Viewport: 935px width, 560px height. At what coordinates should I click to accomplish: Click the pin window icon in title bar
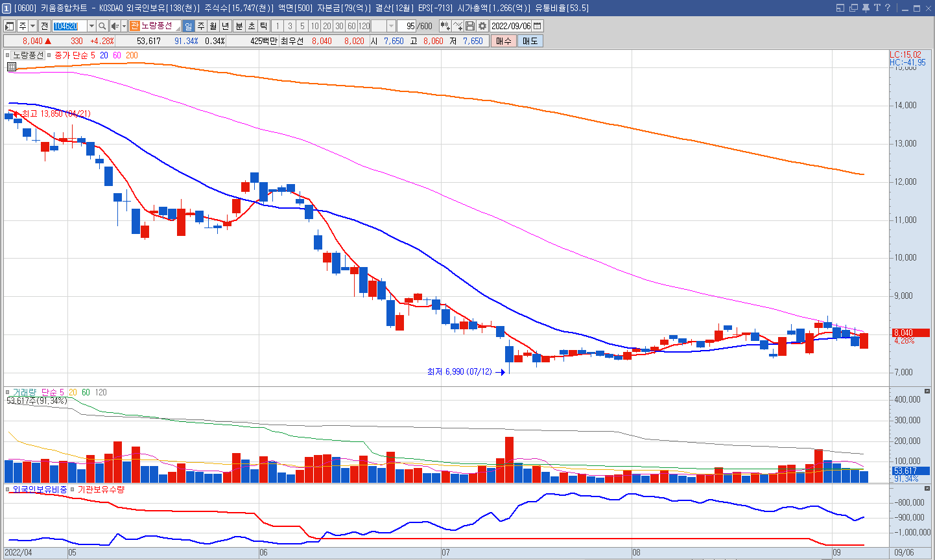(x=865, y=8)
